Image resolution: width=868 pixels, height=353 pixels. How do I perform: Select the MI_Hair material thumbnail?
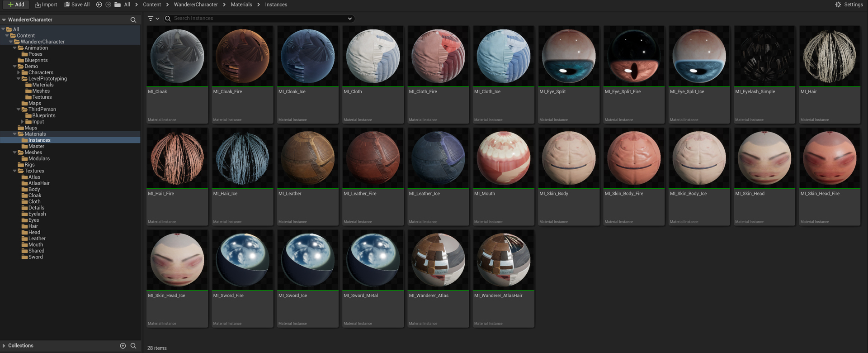point(830,57)
